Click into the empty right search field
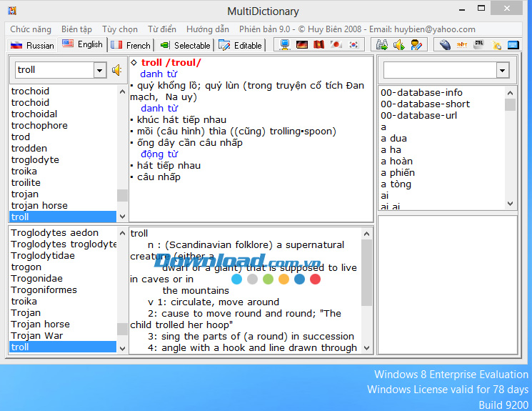The height and width of the screenshot is (411, 532). tap(441, 70)
